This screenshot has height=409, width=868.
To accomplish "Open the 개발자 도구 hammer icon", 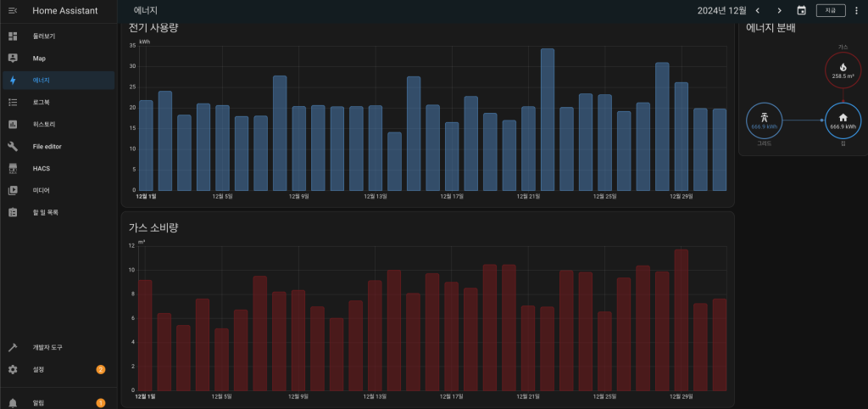I will point(13,348).
